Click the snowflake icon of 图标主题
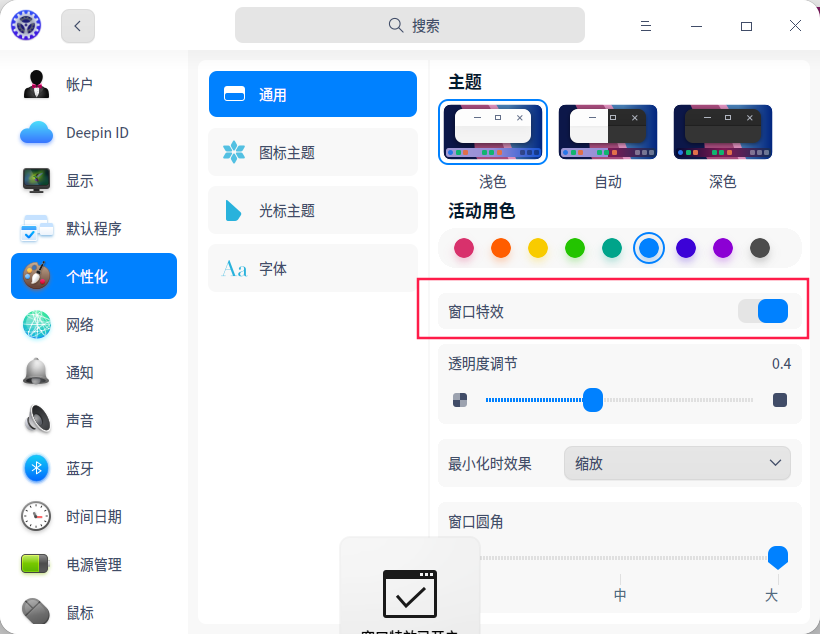820x634 pixels. pyautogui.click(x=234, y=152)
